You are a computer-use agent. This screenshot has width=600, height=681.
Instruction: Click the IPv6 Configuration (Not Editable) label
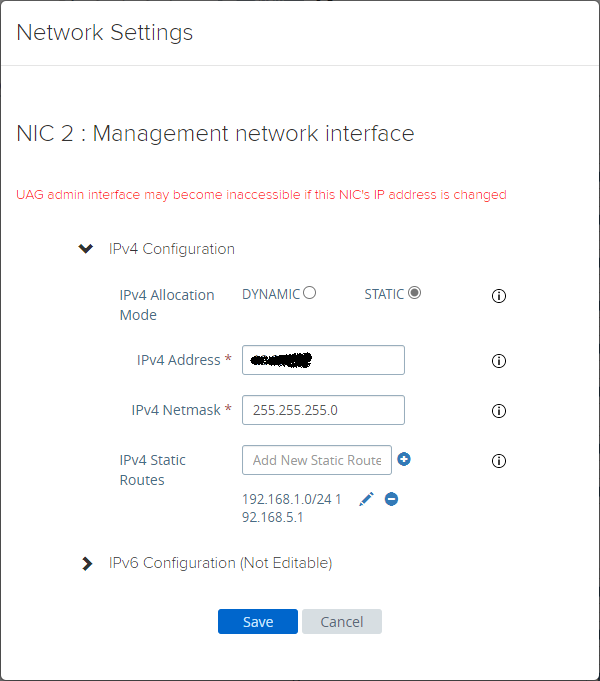220,563
